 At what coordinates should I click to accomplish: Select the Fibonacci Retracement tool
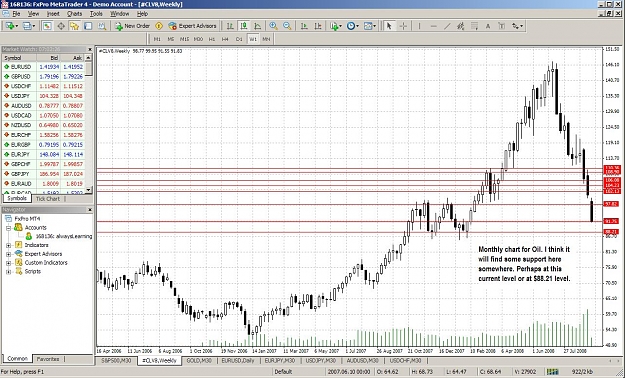(474, 26)
